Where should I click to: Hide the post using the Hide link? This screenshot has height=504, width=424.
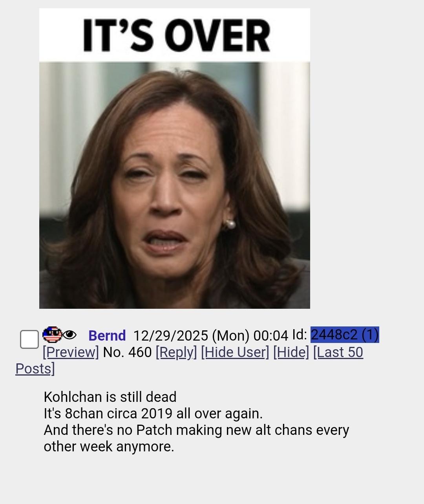click(291, 352)
